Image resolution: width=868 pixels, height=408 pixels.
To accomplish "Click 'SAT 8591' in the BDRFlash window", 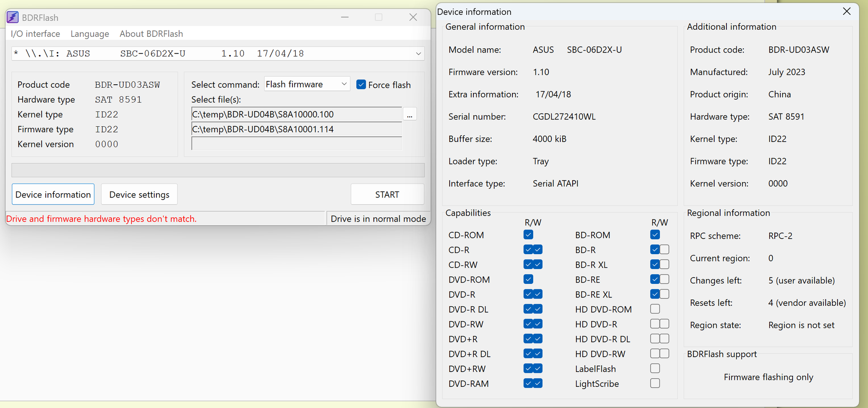I will (118, 100).
